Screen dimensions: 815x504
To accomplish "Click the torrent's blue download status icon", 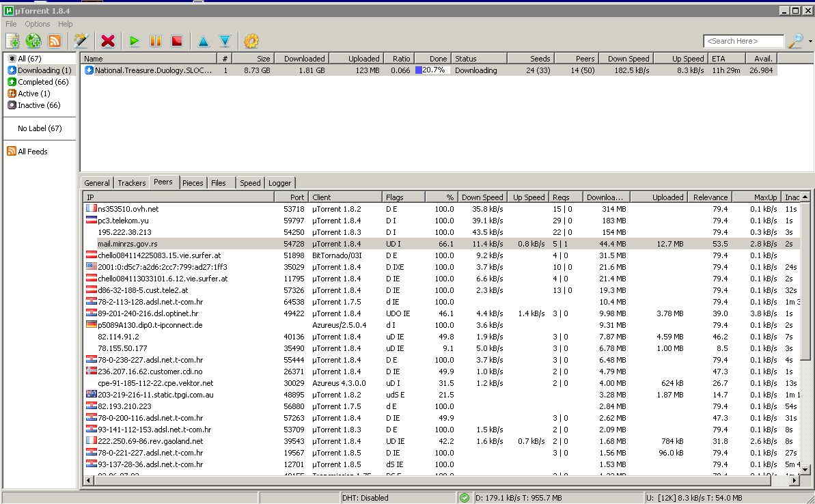I will (x=89, y=70).
